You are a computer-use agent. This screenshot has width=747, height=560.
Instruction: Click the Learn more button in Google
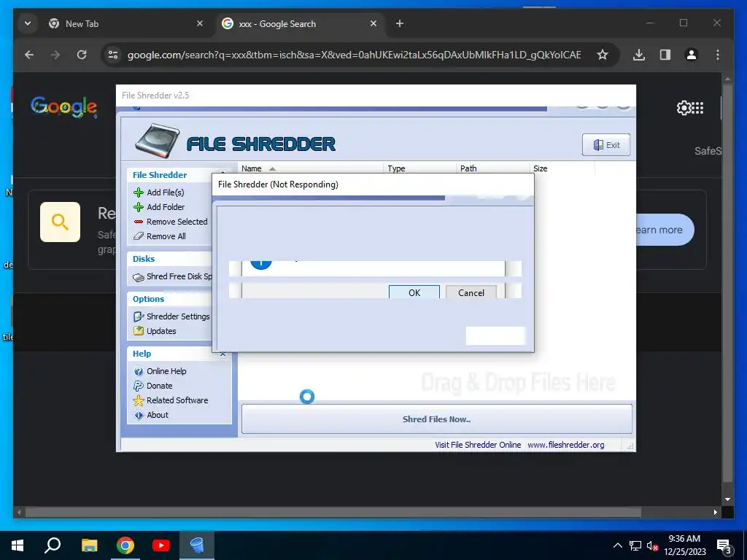pos(664,230)
